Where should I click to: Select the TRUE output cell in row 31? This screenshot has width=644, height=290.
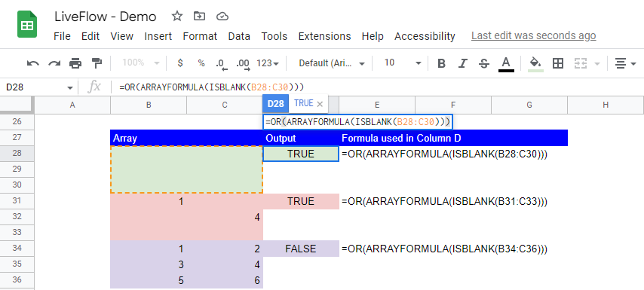coord(301,201)
